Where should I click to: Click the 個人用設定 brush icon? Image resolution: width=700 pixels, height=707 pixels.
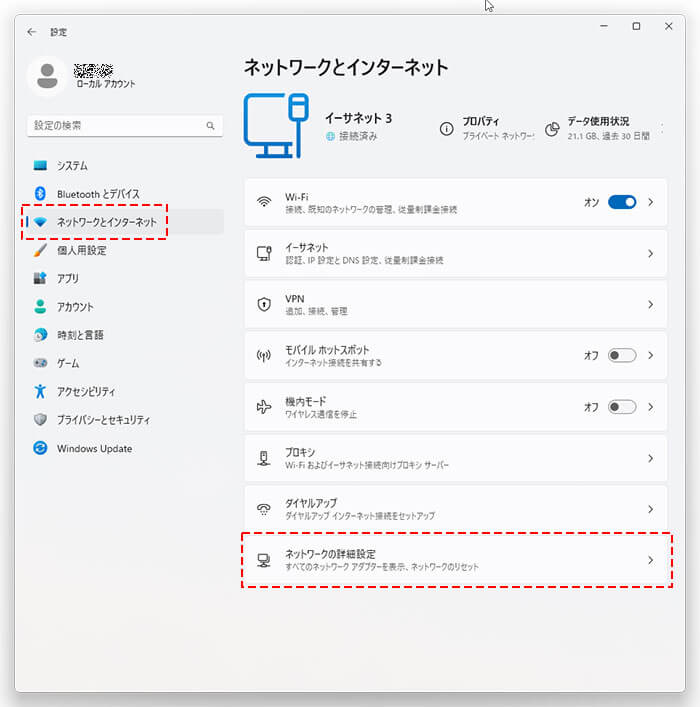pos(40,250)
